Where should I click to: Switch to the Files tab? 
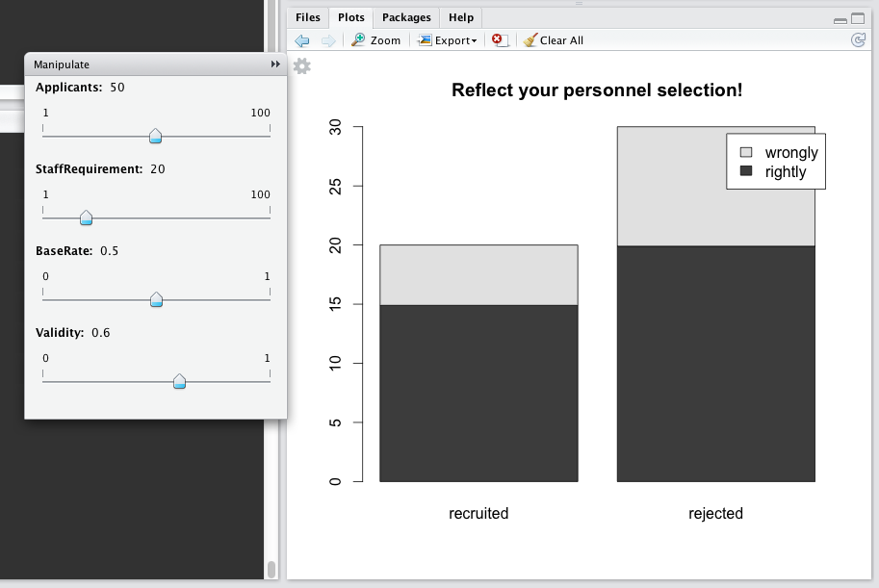pos(308,17)
